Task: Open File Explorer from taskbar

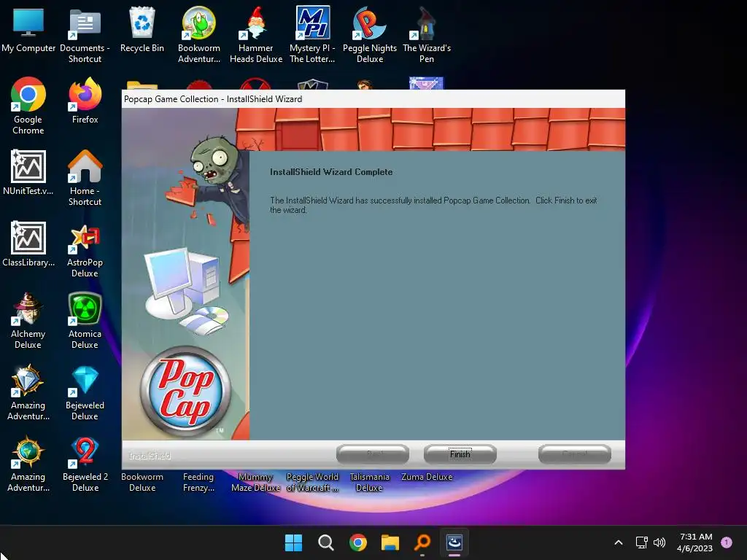Action: point(390,542)
